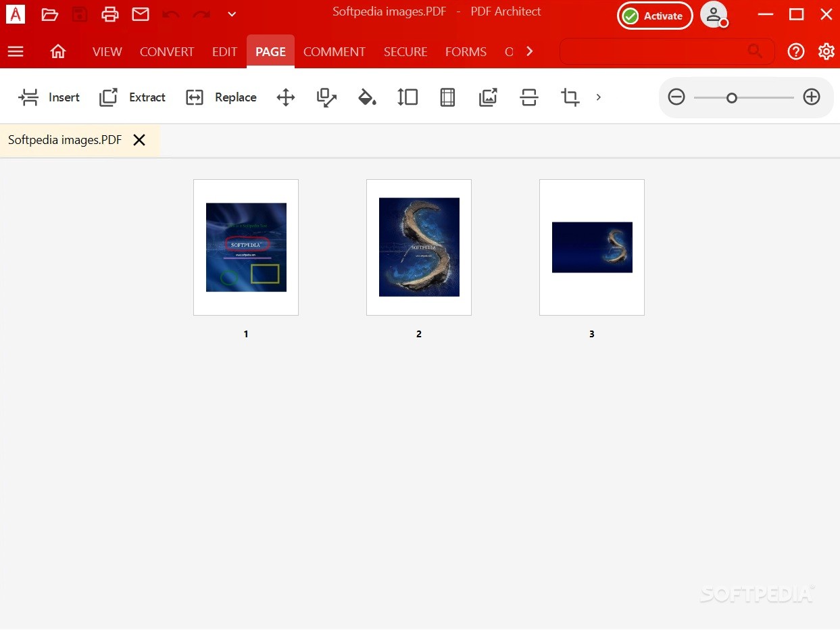Insert a page with the Insert button
The width and height of the screenshot is (840, 630).
pos(49,97)
